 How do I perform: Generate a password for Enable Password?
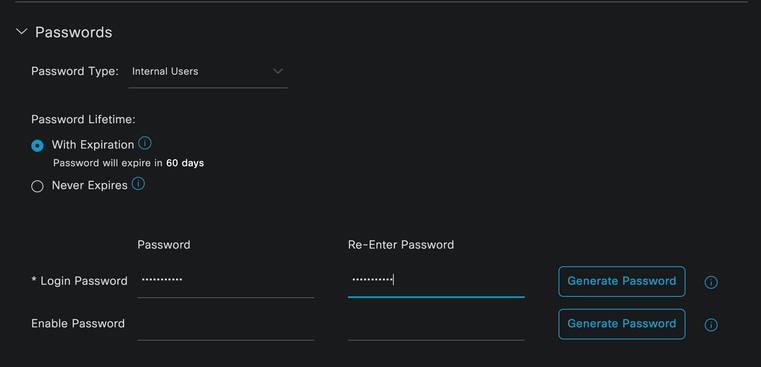622,324
